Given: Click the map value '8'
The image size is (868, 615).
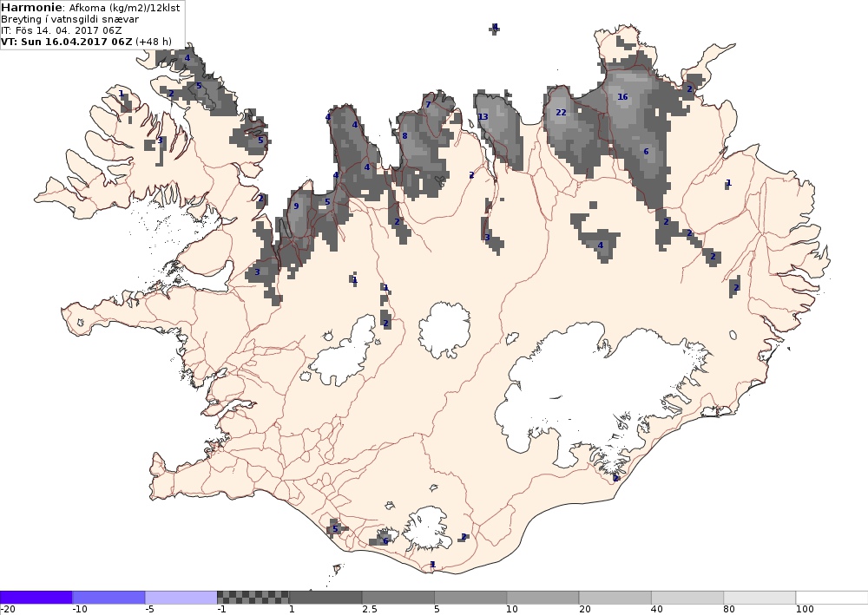Looking at the screenshot, I should point(404,136).
